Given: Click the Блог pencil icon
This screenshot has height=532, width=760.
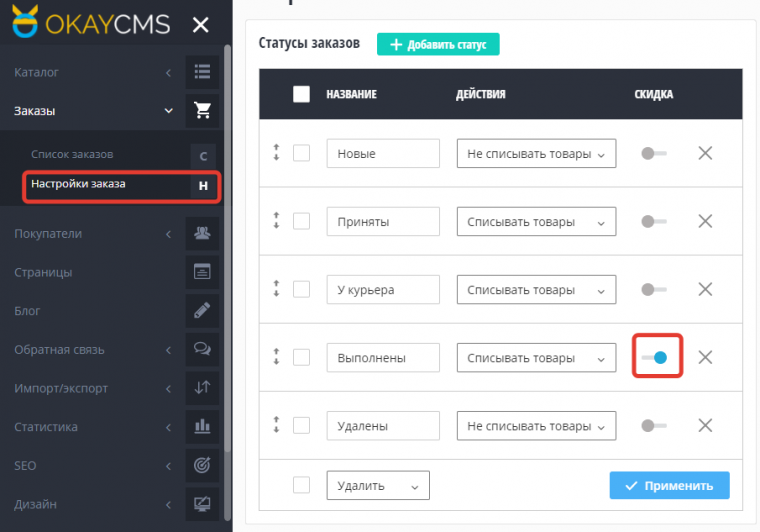Looking at the screenshot, I should [x=202, y=311].
